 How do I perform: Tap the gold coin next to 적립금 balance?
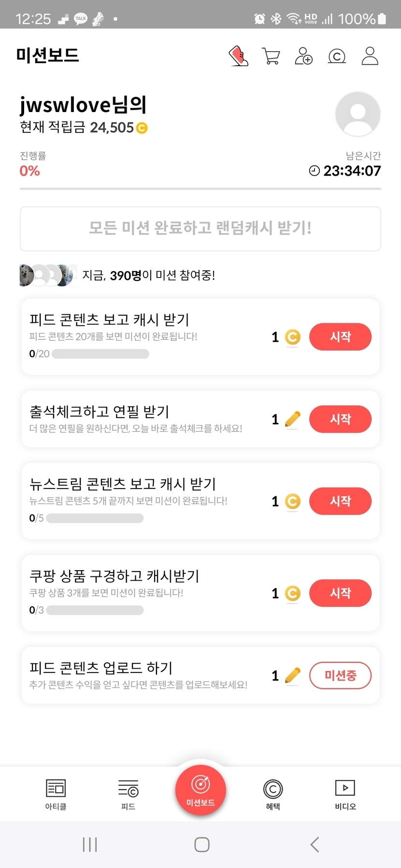[142, 128]
